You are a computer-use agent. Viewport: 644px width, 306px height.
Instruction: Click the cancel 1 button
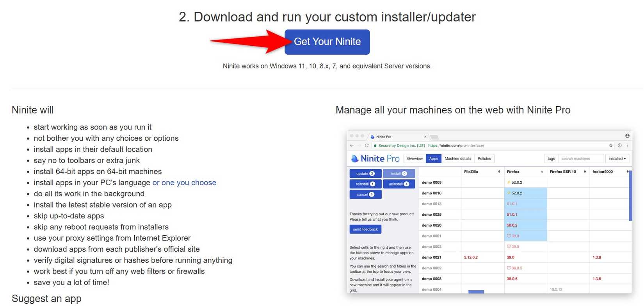tap(365, 195)
